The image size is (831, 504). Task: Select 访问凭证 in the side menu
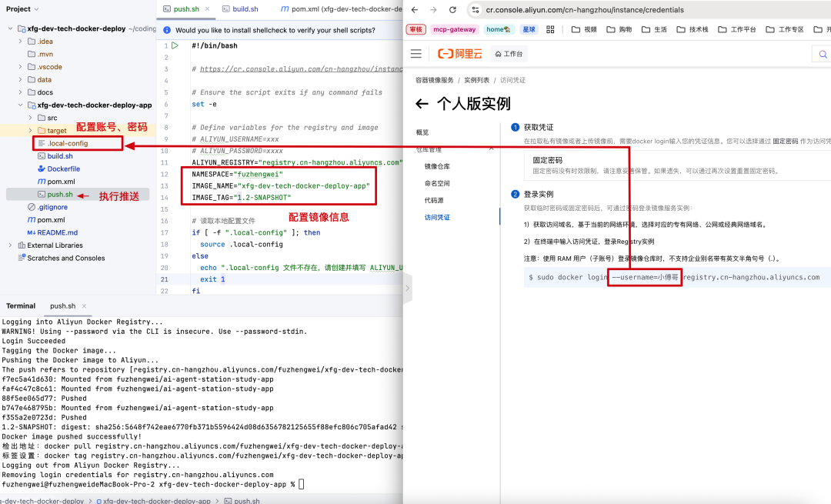pyautogui.click(x=437, y=217)
